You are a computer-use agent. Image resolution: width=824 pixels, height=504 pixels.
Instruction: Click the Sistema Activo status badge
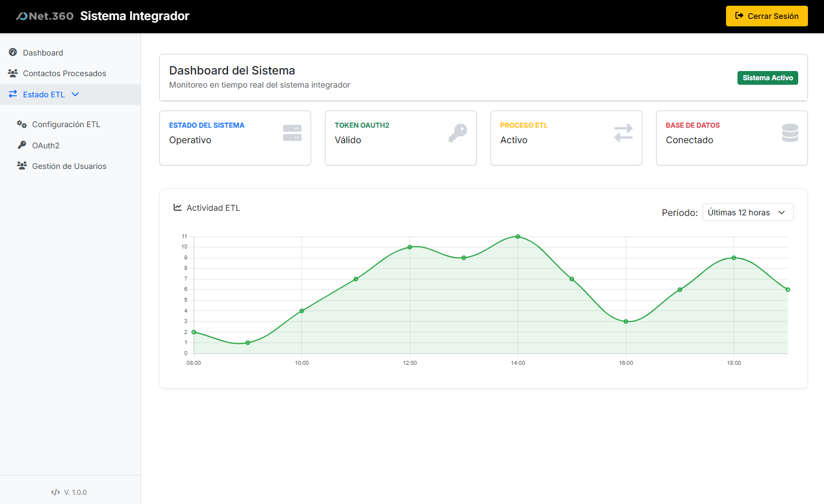[767, 78]
